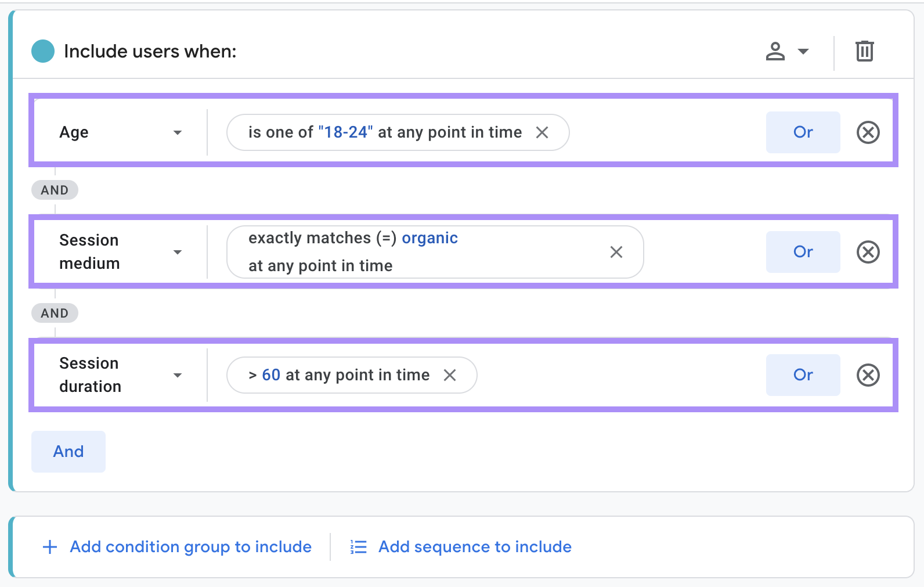Click the sequence list icon beside Add sequence
924x587 pixels.
click(x=358, y=546)
